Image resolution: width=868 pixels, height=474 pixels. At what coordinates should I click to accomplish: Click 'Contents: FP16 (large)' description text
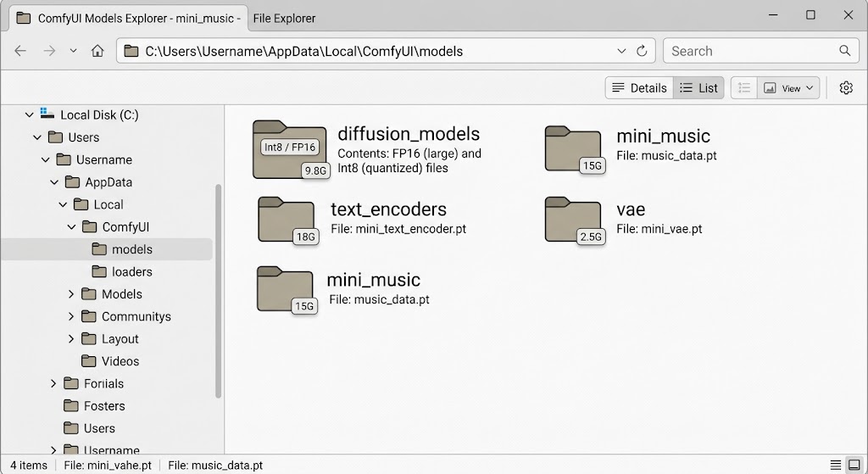(x=409, y=160)
